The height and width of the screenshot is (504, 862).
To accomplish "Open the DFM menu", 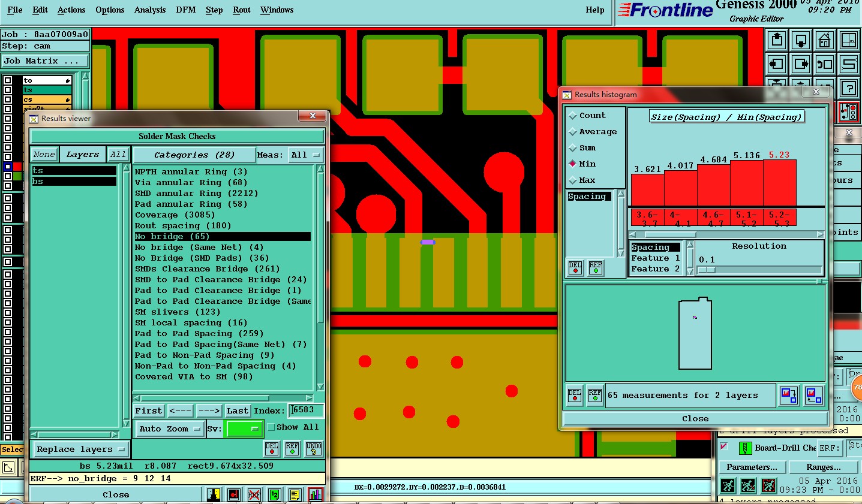I will pyautogui.click(x=186, y=10).
